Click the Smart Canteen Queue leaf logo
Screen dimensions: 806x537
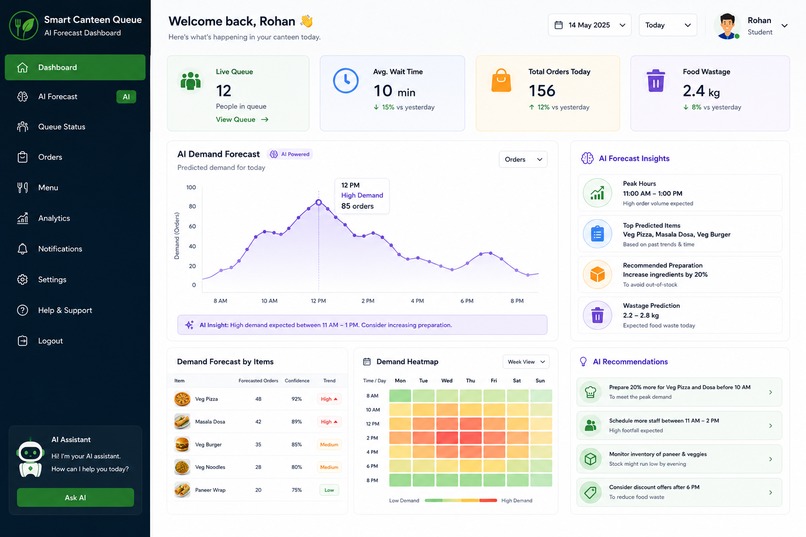point(24,26)
